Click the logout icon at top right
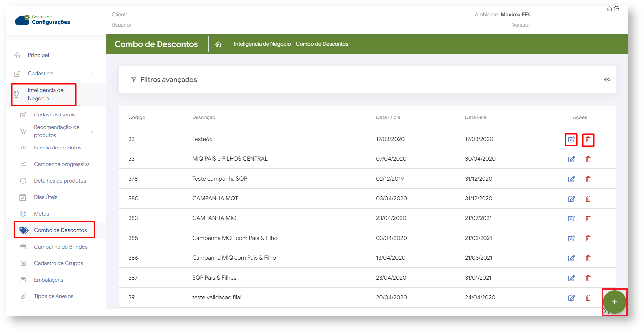 [616, 9]
